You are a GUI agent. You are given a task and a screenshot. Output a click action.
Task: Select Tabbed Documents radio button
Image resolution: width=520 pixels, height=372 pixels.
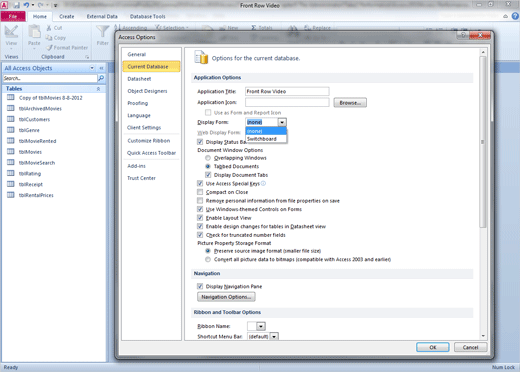click(x=208, y=166)
